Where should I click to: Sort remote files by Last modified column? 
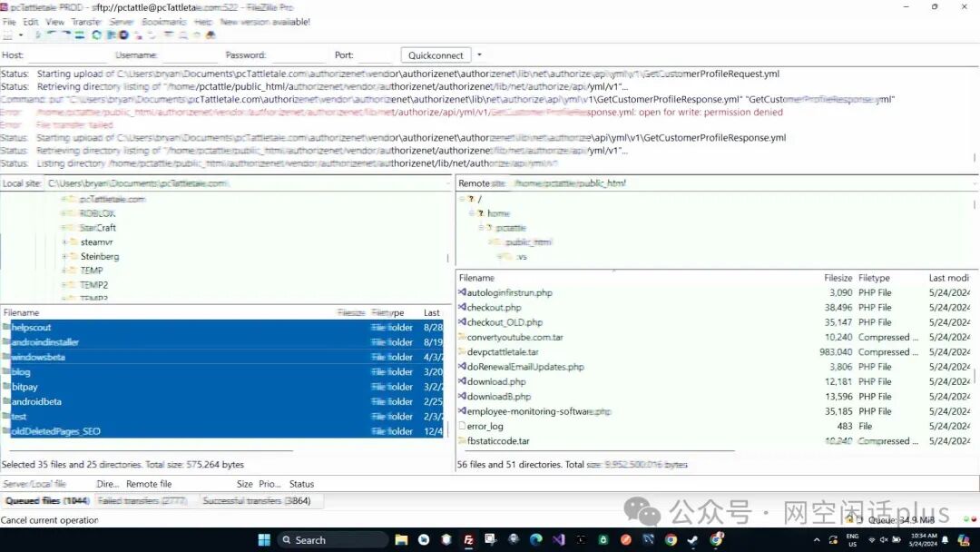pyautogui.click(x=949, y=278)
